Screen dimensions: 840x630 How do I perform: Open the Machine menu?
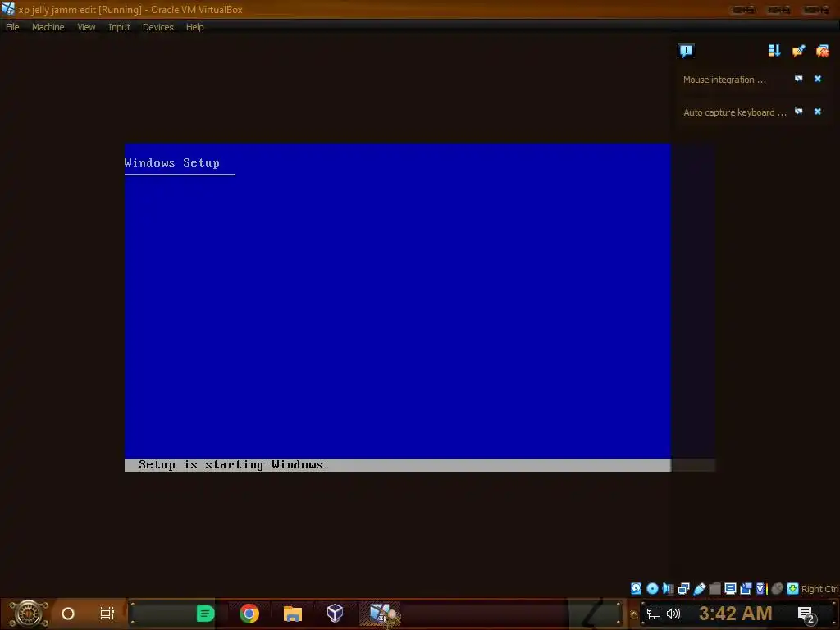pos(48,27)
